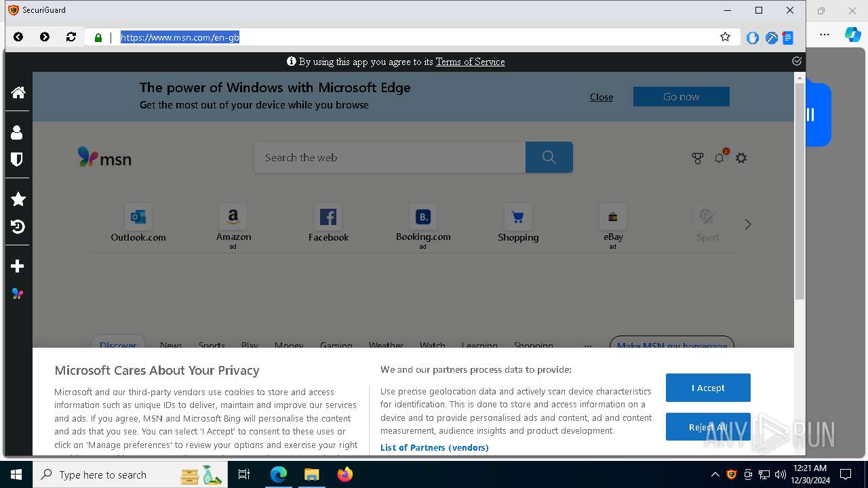868x488 pixels.
Task: Open the history clock icon in sidebar
Action: click(18, 226)
